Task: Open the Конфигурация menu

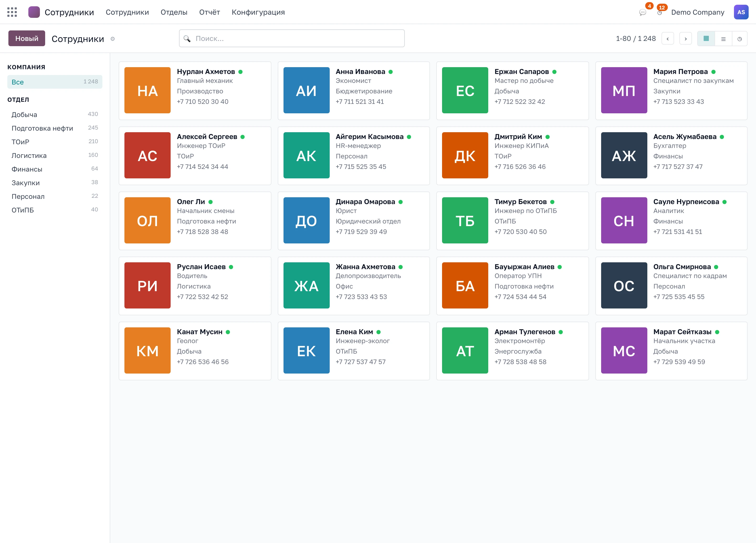Action: pos(258,12)
